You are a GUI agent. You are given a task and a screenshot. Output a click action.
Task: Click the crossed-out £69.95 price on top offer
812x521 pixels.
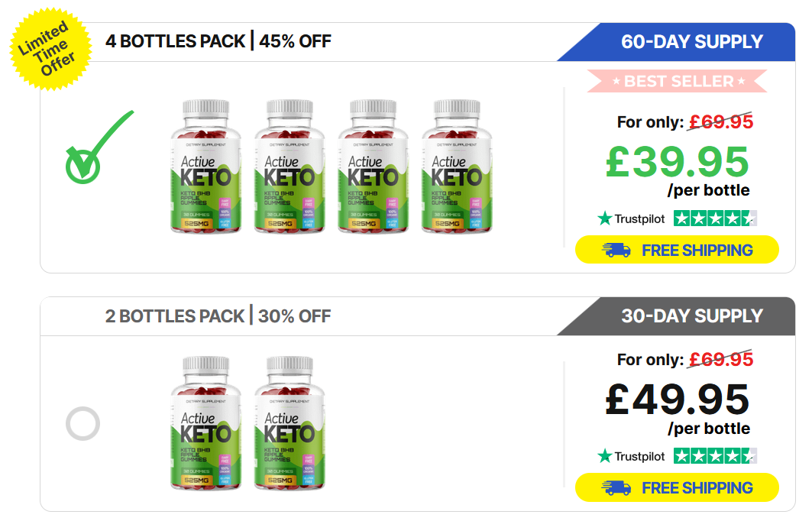720,121
